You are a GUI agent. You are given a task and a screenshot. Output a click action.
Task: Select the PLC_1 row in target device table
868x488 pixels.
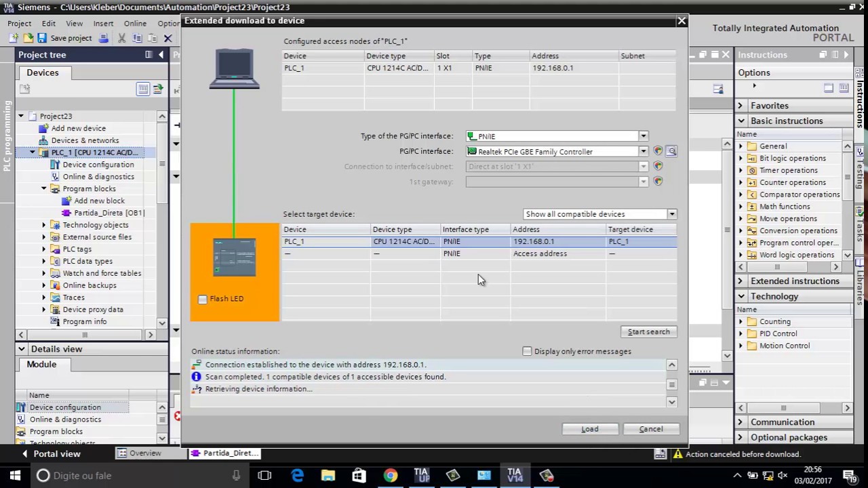[479, 241]
